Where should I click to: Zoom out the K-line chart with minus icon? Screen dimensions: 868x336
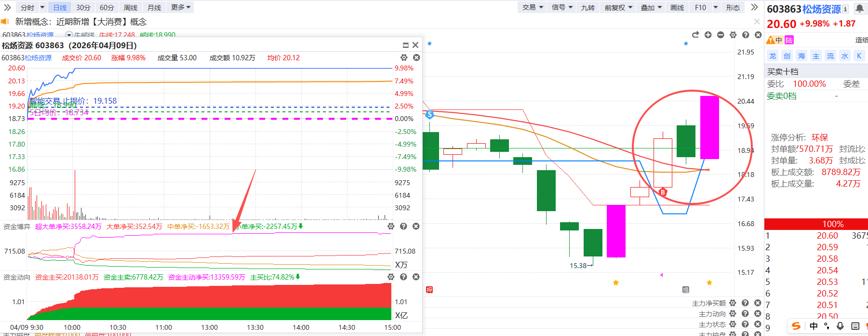tap(721, 35)
